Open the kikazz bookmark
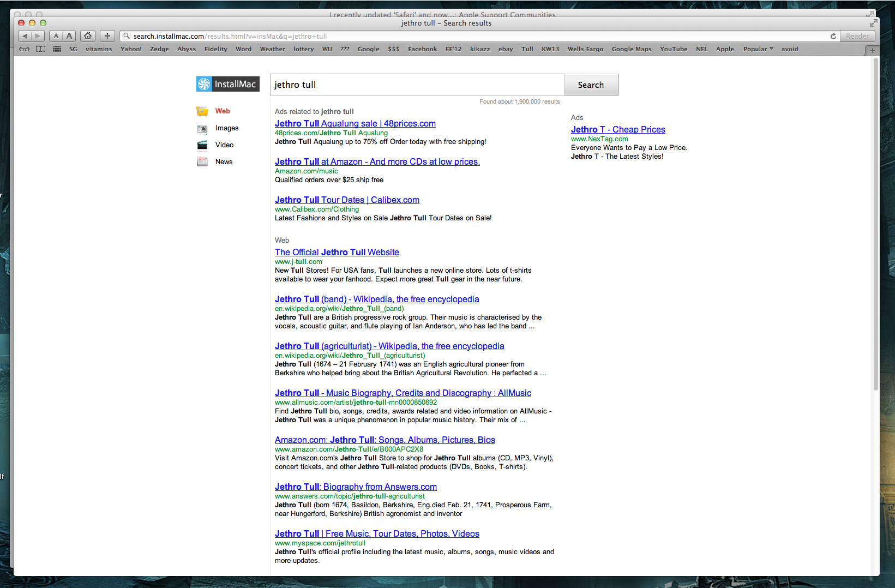The image size is (895, 588). [480, 49]
